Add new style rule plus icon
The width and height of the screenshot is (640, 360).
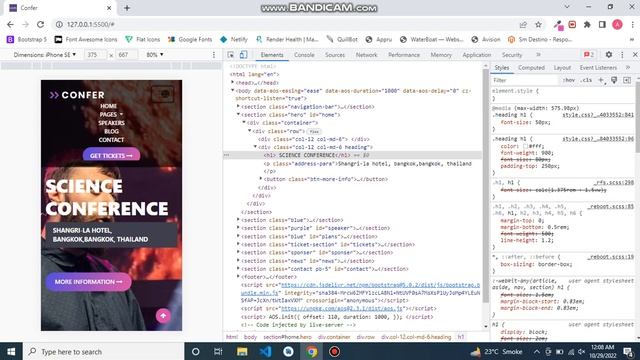601,80
